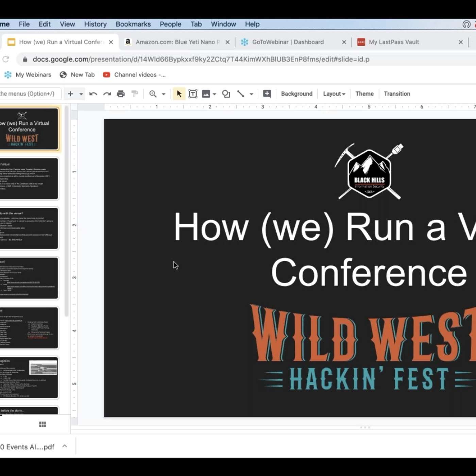Select the Shape tool
The height and width of the screenshot is (476, 476).
coord(225,93)
